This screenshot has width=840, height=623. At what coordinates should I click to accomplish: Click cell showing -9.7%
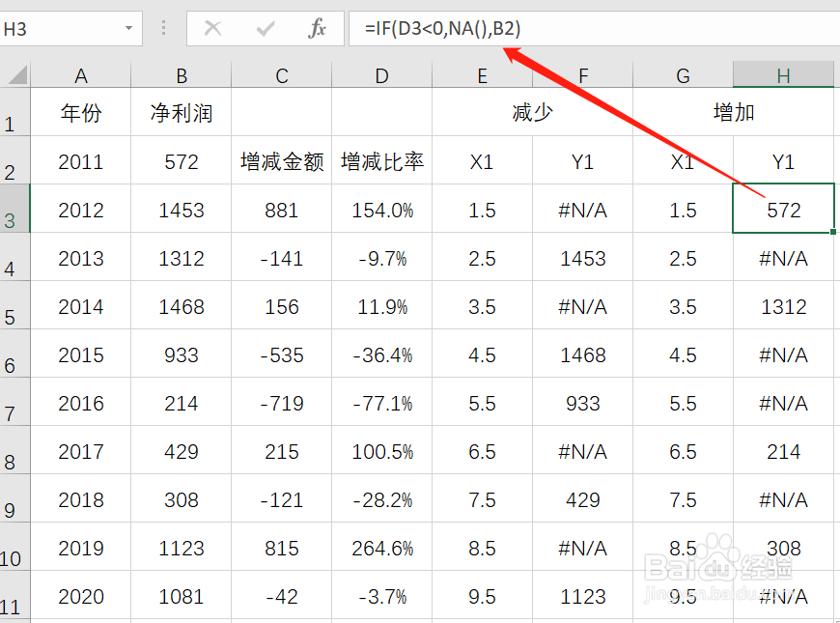382,258
